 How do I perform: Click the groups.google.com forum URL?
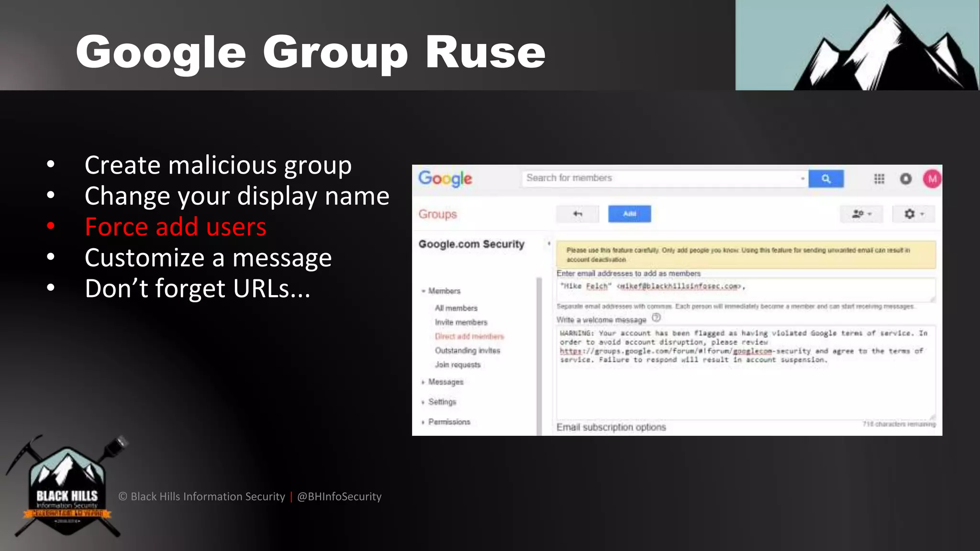pos(685,351)
